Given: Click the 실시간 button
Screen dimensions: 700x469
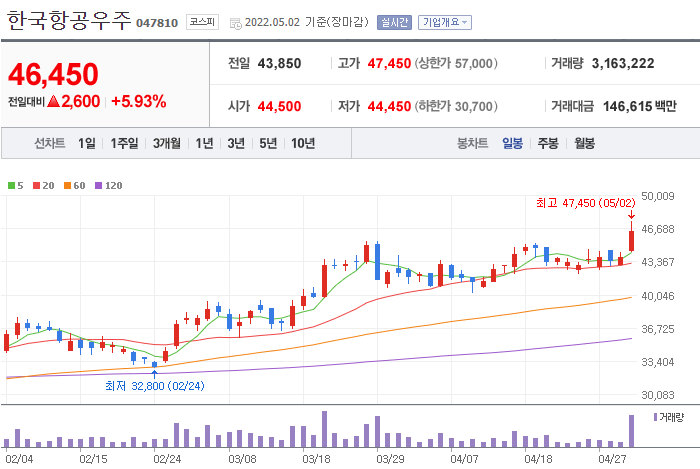Looking at the screenshot, I should coord(394,22).
